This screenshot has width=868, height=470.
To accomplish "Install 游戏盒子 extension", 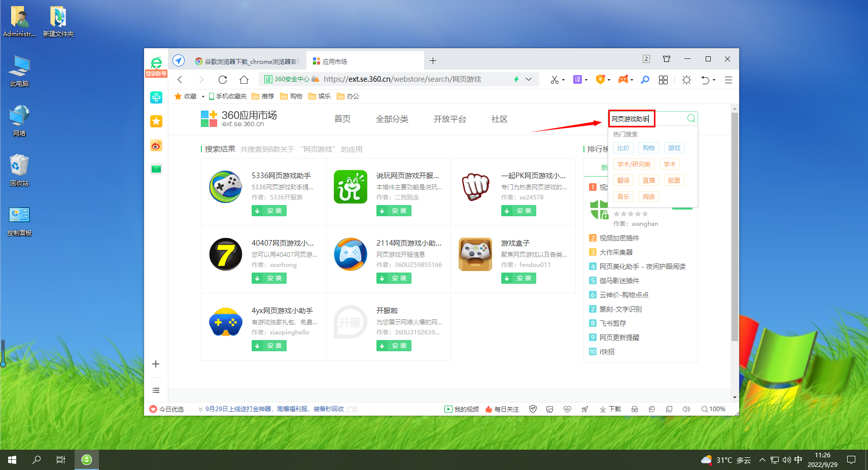I will pyautogui.click(x=518, y=278).
